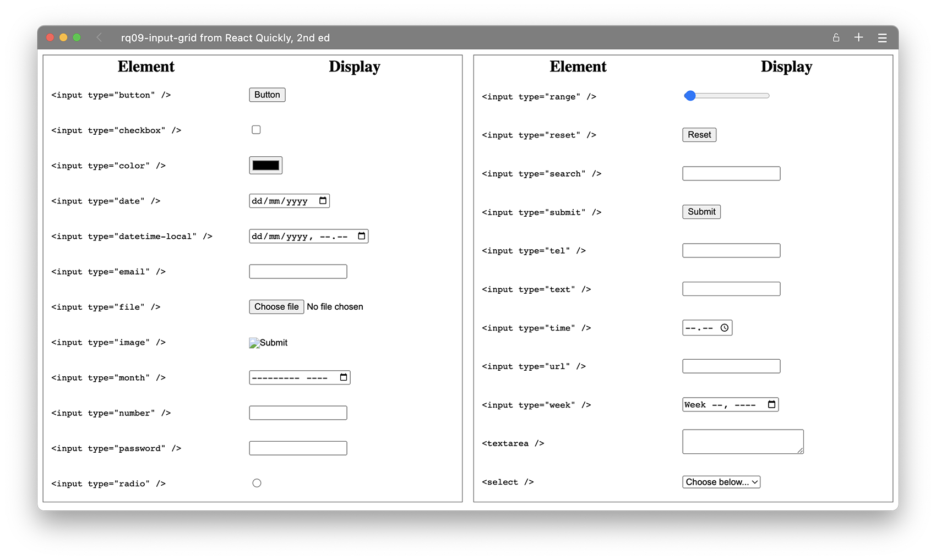Open the month input calendar icon
This screenshot has width=936, height=560.
(x=344, y=377)
